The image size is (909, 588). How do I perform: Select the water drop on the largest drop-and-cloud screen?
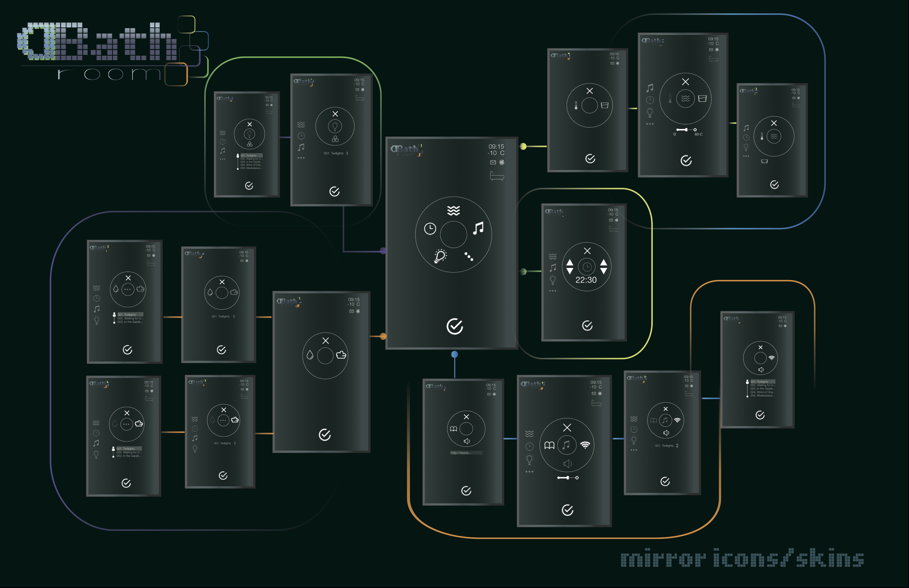pyautogui.click(x=310, y=355)
